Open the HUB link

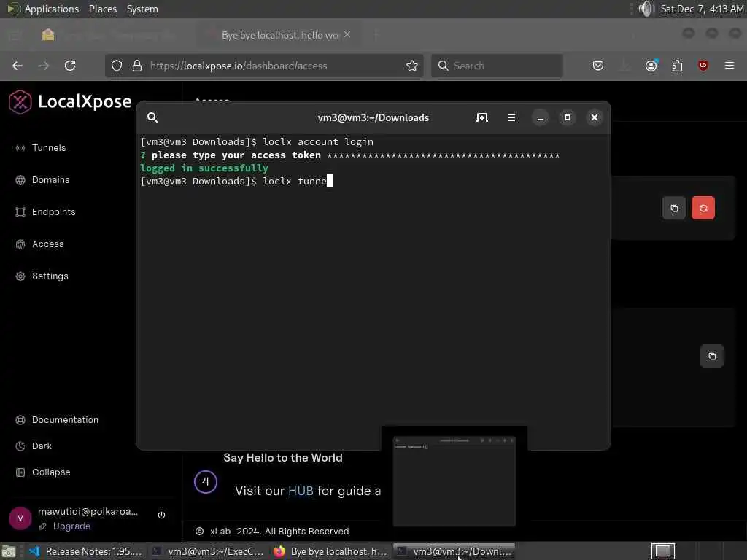[x=301, y=491]
